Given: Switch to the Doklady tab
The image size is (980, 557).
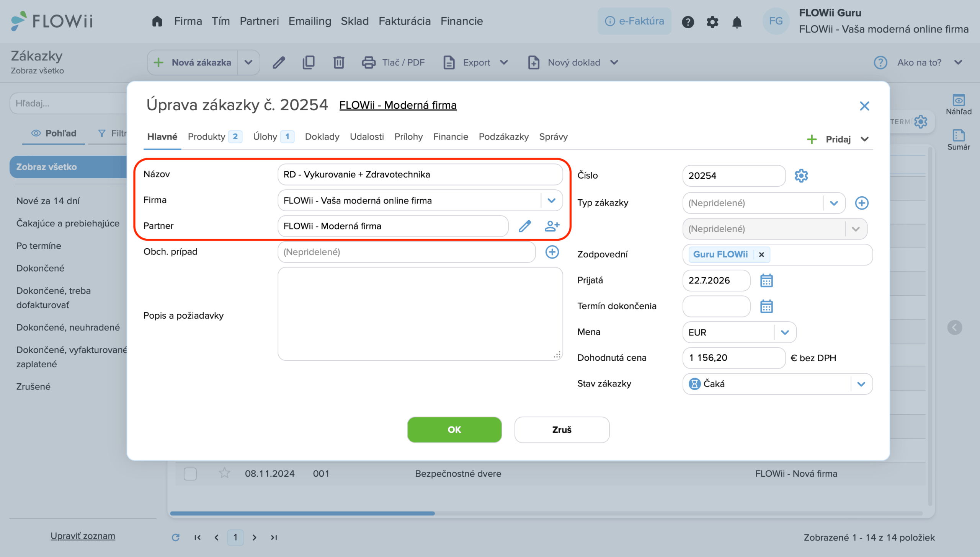Looking at the screenshot, I should (322, 137).
